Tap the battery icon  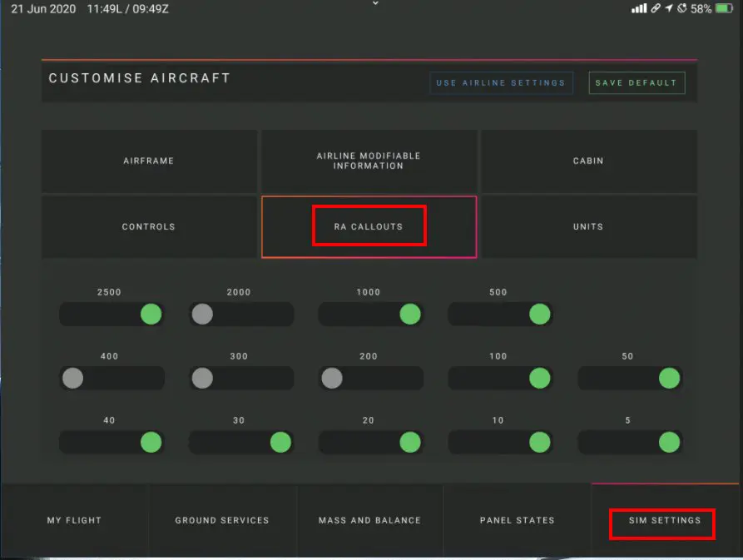(724, 8)
